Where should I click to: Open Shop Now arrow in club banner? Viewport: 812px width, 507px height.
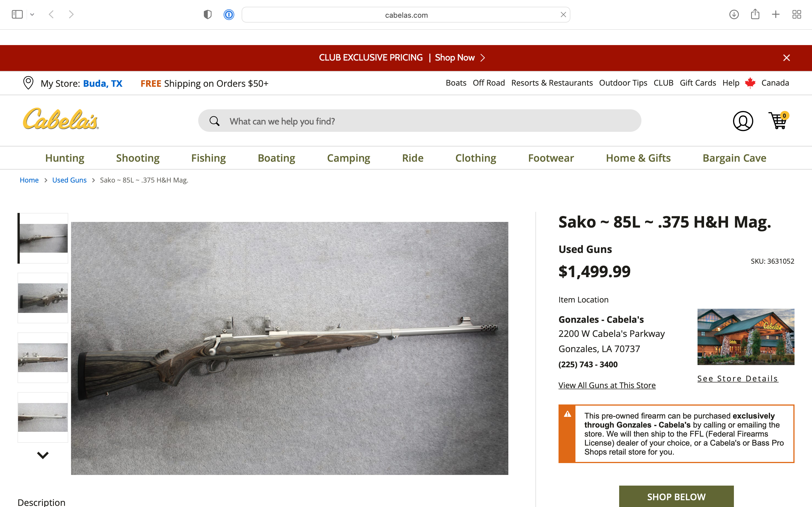coord(482,58)
